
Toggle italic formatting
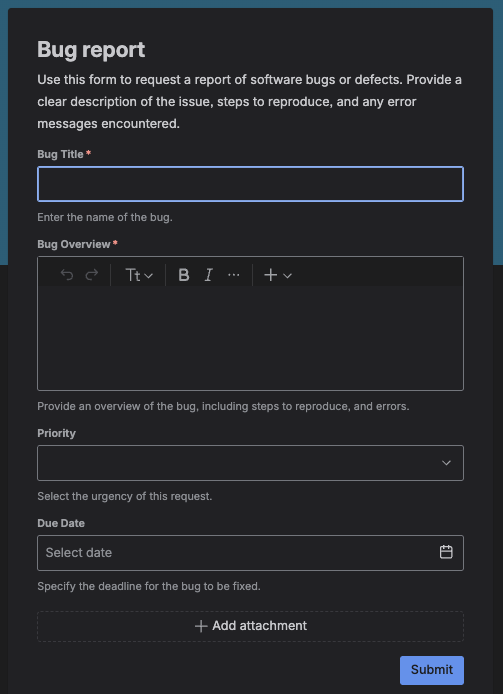(208, 275)
